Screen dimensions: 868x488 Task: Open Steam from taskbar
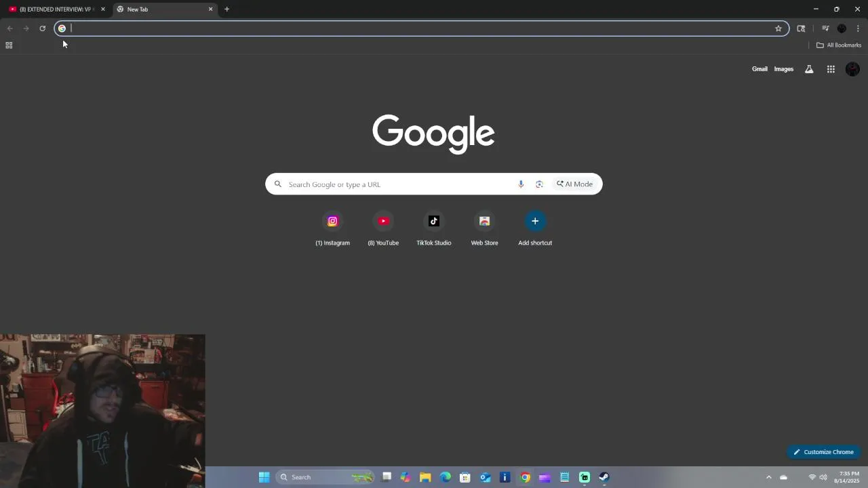pos(604,477)
